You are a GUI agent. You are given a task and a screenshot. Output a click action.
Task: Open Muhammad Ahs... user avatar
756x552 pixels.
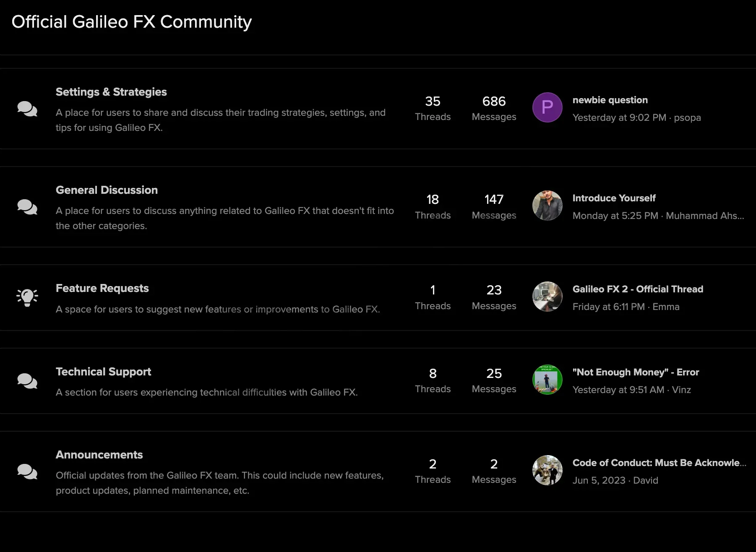(x=547, y=206)
